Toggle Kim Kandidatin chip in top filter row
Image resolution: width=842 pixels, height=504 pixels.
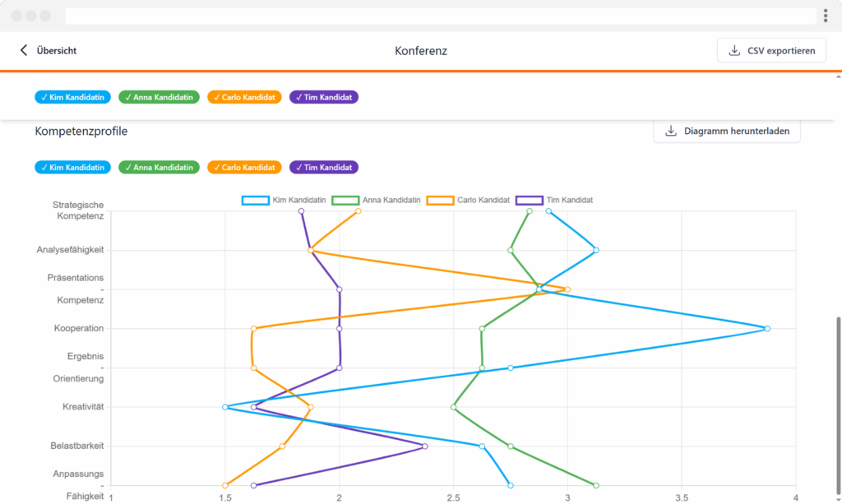pyautogui.click(x=72, y=97)
